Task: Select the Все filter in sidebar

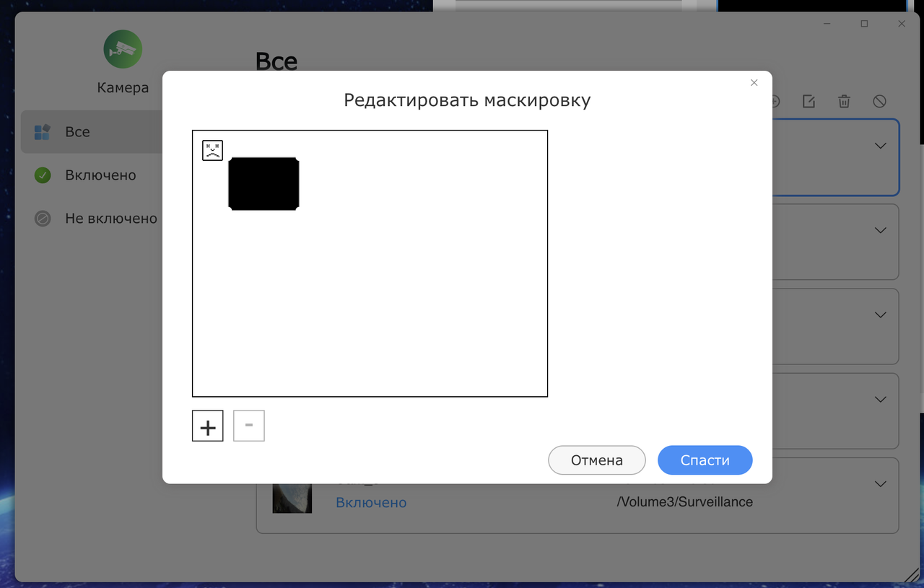Action: [92, 132]
